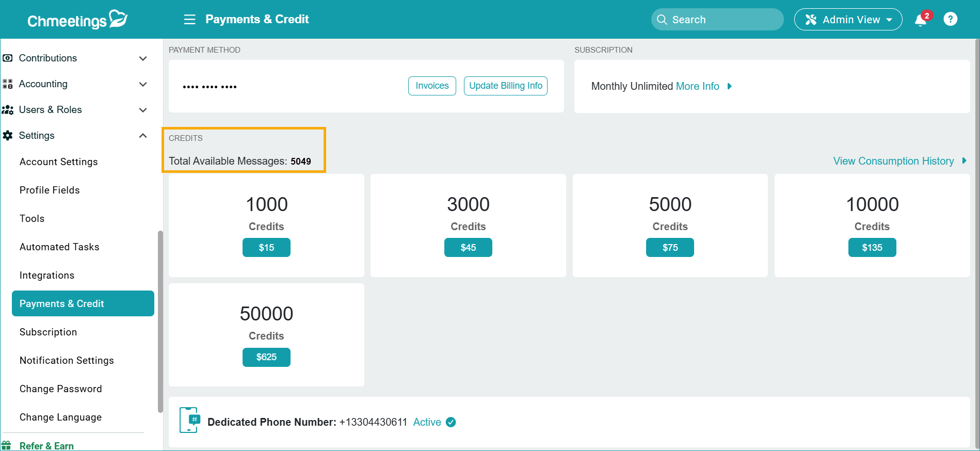Expand the Accounting menu chevron
Screen dimensions: 980x451
point(143,84)
